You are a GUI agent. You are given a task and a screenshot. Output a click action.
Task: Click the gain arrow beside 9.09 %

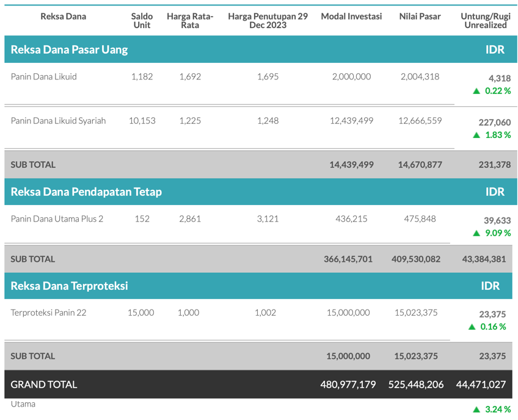[476, 233]
